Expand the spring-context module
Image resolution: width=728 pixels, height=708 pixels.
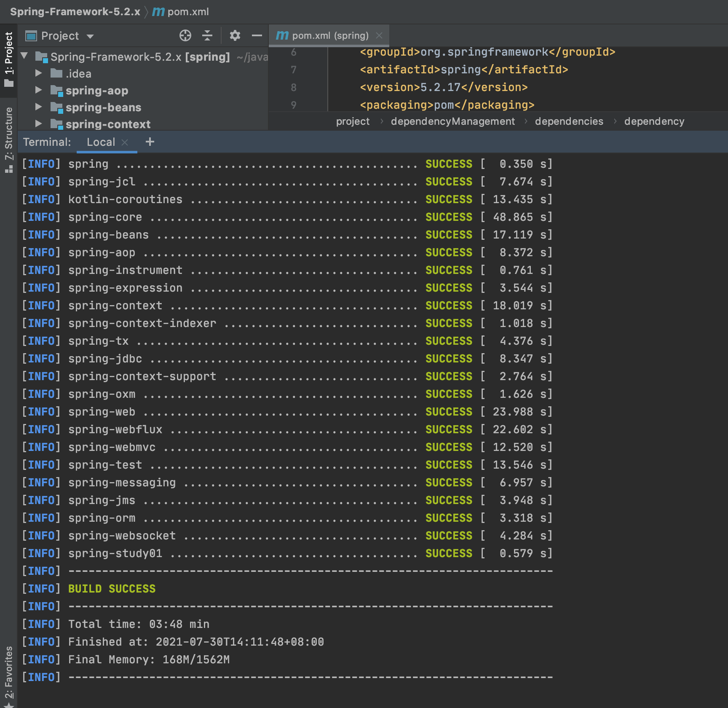pyautogui.click(x=38, y=124)
